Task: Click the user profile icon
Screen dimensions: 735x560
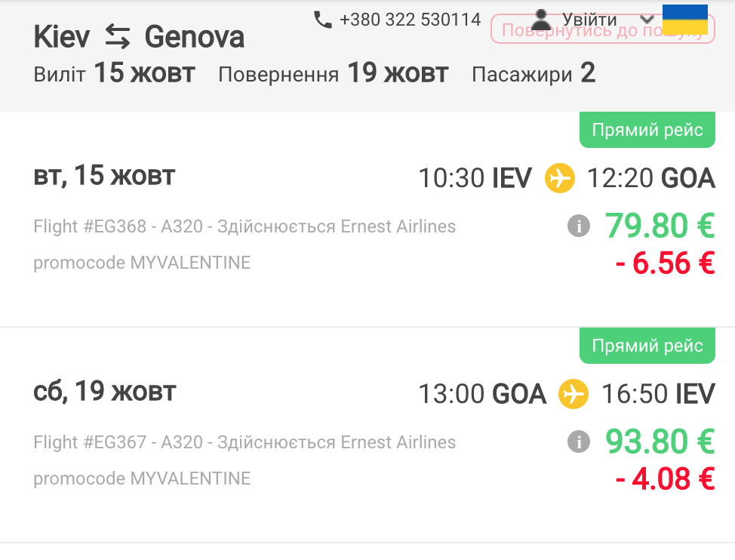Action: coord(541,20)
